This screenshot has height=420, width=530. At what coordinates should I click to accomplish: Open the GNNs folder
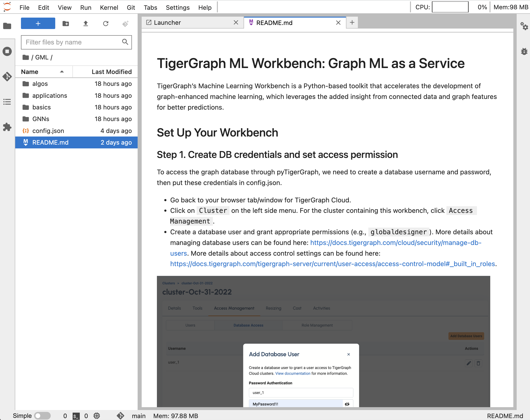tap(41, 119)
